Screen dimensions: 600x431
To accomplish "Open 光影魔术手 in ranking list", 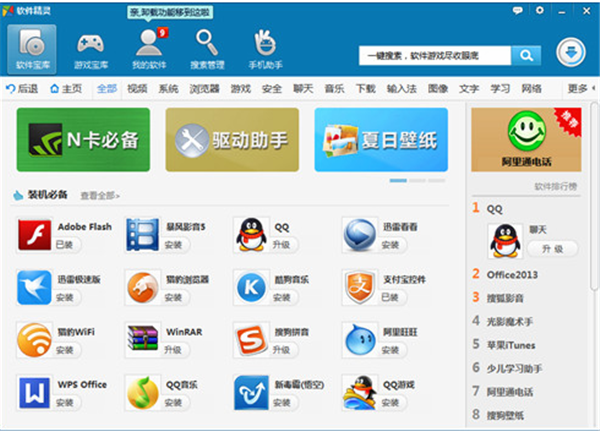I will point(509,322).
